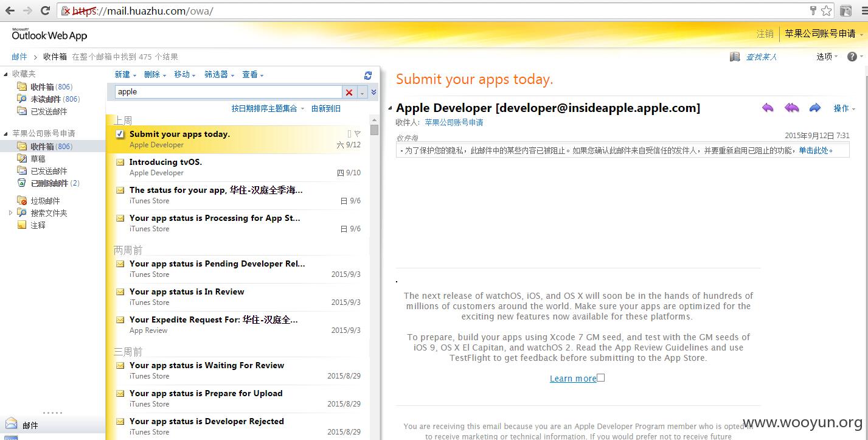Click the Learn more link in the email

pos(573,379)
